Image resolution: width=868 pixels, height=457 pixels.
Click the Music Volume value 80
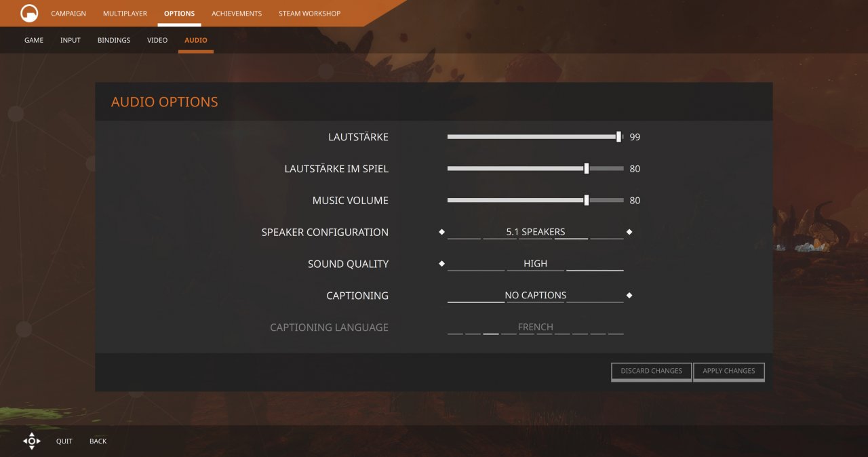pos(635,201)
